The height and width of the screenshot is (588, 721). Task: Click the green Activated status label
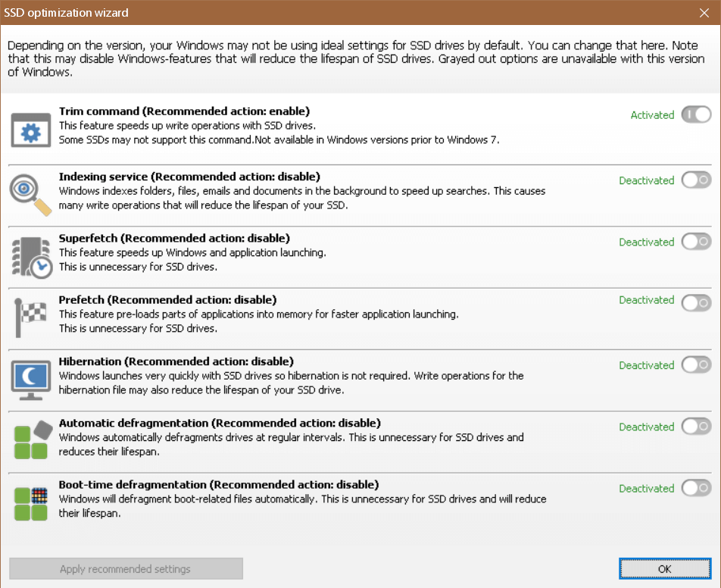pos(652,115)
